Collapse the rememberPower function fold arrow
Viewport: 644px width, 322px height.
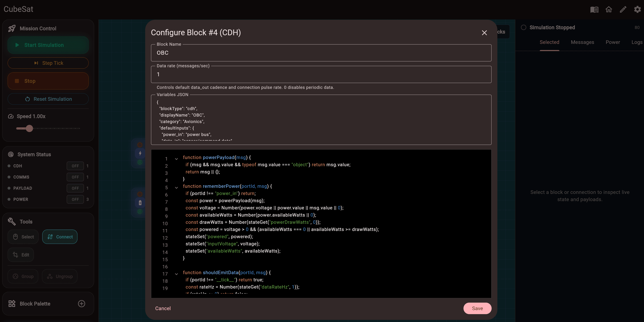click(x=176, y=188)
